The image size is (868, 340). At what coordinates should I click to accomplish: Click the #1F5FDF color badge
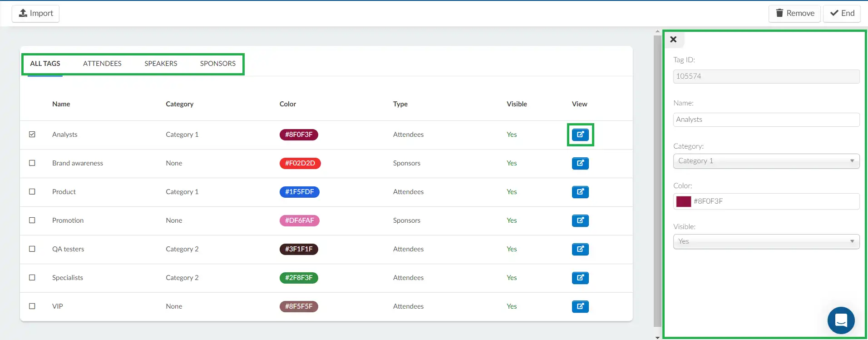coord(300,192)
